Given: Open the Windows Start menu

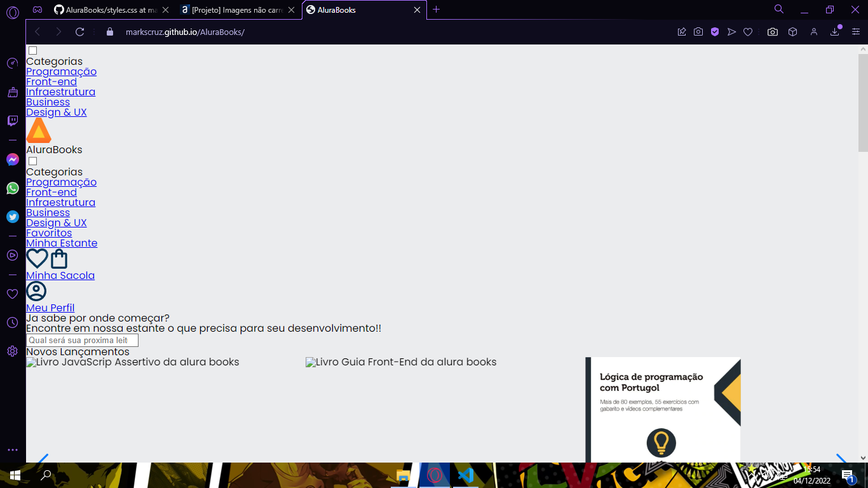Looking at the screenshot, I should pos(15,475).
